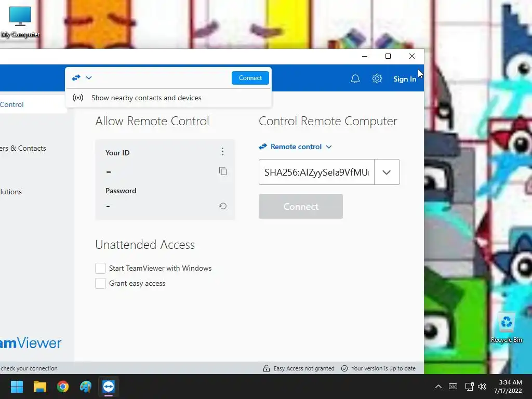The width and height of the screenshot is (532, 399).
Task: Click nearby devices broadcast icon
Action: [78, 98]
